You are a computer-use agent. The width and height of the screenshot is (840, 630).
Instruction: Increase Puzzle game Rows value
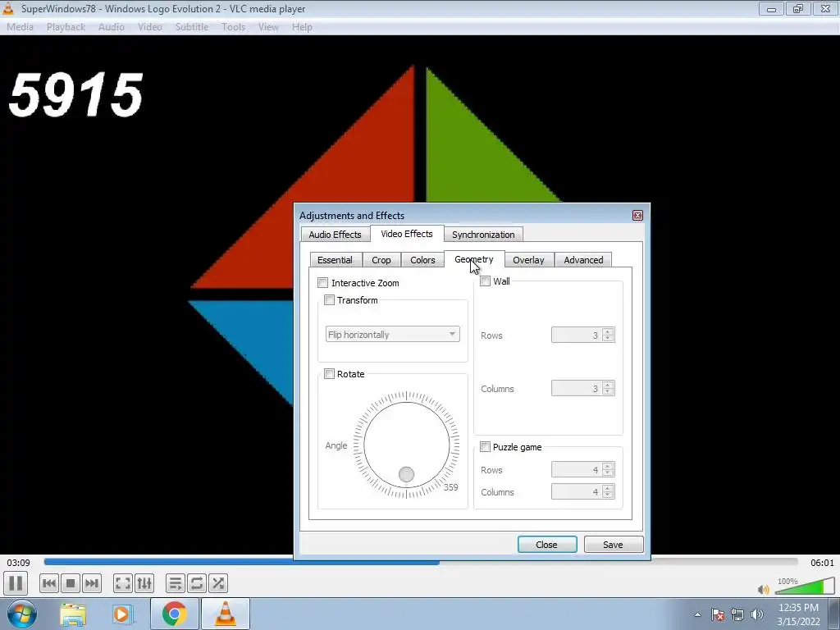[608, 466]
